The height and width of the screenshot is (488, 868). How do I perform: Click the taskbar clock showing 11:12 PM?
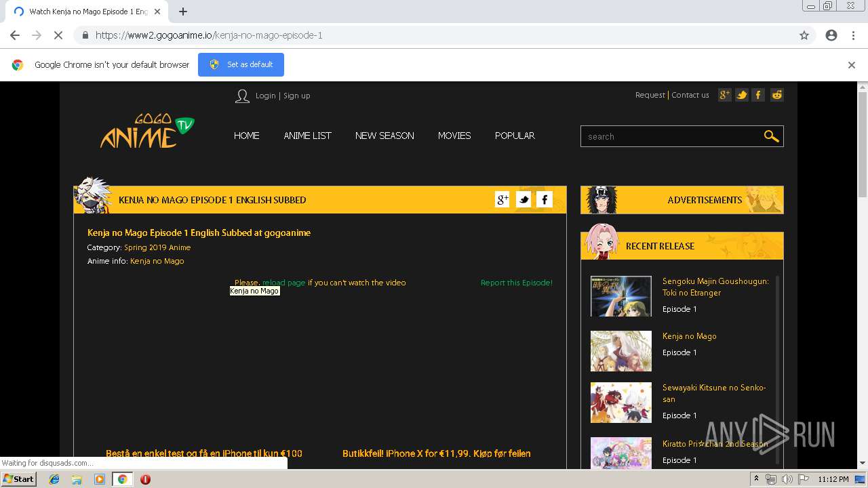coord(833,479)
